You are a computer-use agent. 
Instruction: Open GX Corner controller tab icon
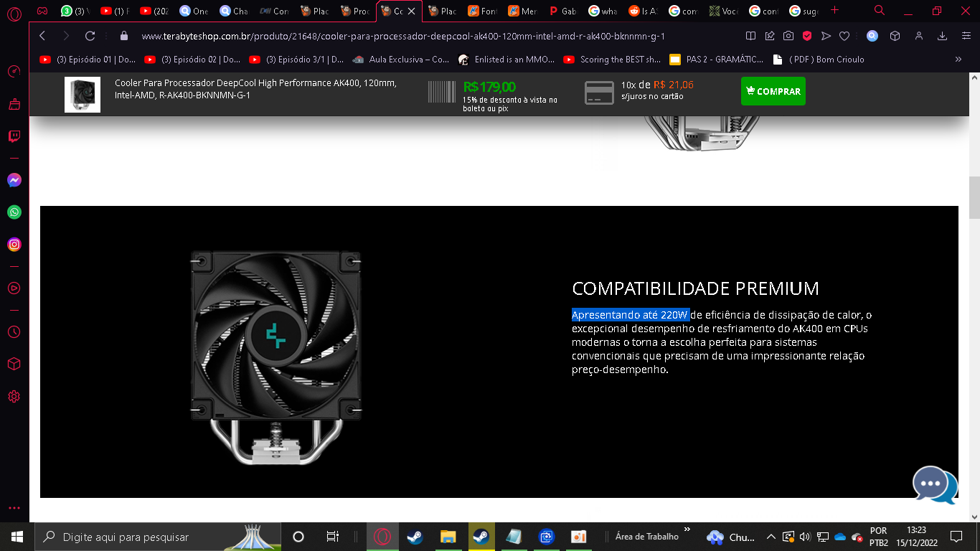point(43,11)
